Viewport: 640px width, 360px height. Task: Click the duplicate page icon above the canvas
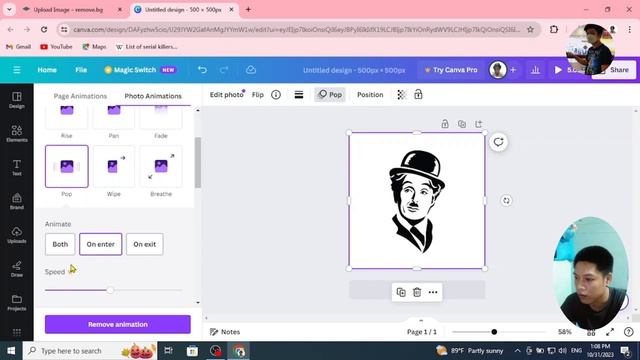pos(462,124)
